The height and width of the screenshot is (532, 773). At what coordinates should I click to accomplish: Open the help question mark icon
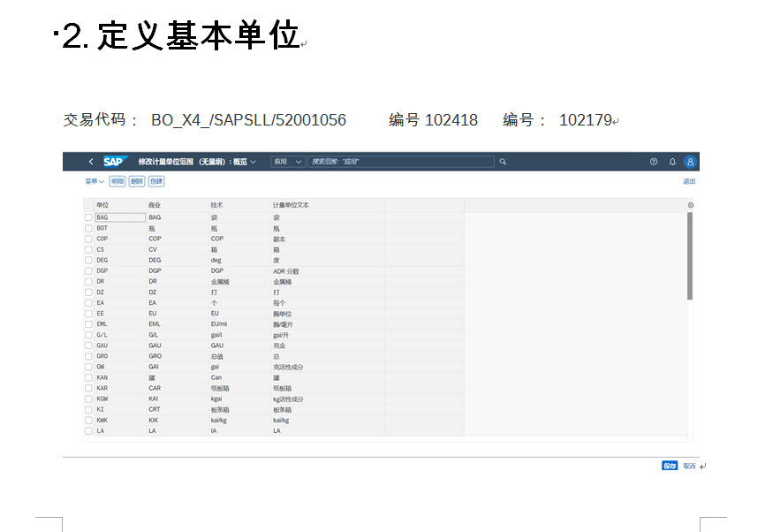coord(654,162)
